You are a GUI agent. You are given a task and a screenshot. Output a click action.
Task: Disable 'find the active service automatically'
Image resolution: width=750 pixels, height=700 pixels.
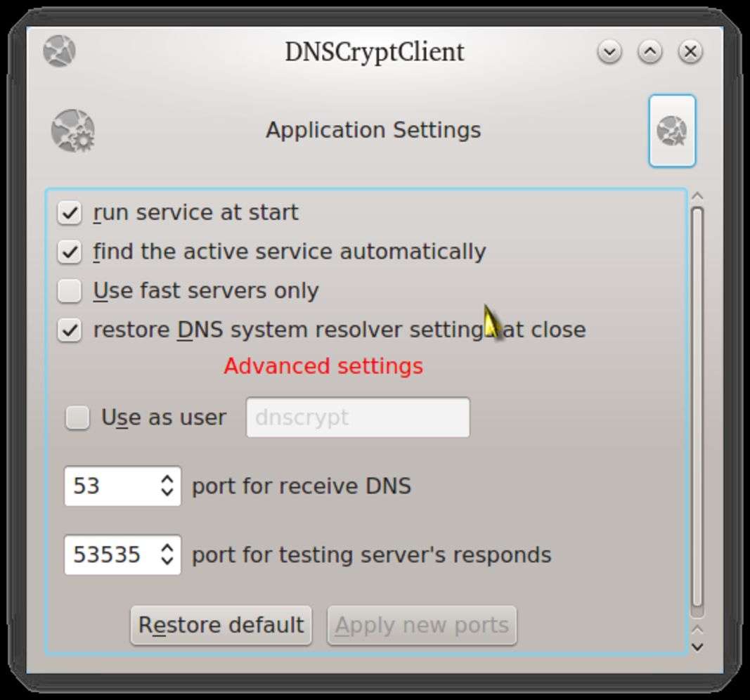70,252
